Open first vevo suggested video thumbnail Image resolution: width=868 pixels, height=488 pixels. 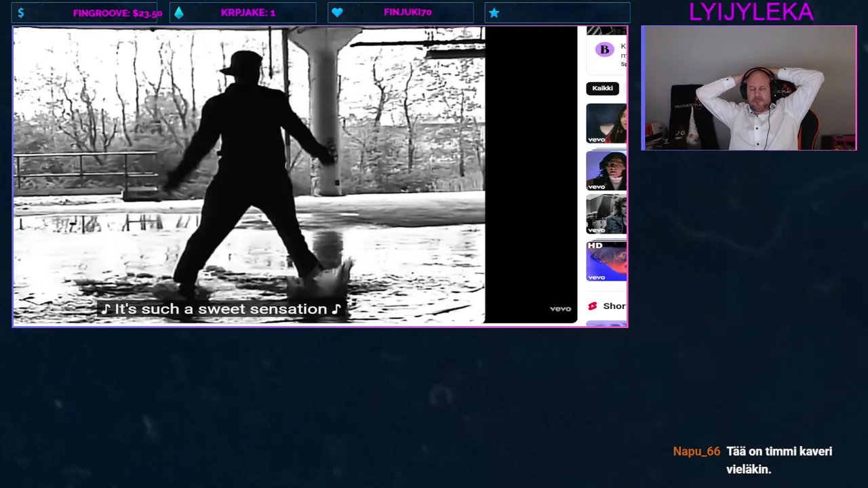pos(606,123)
